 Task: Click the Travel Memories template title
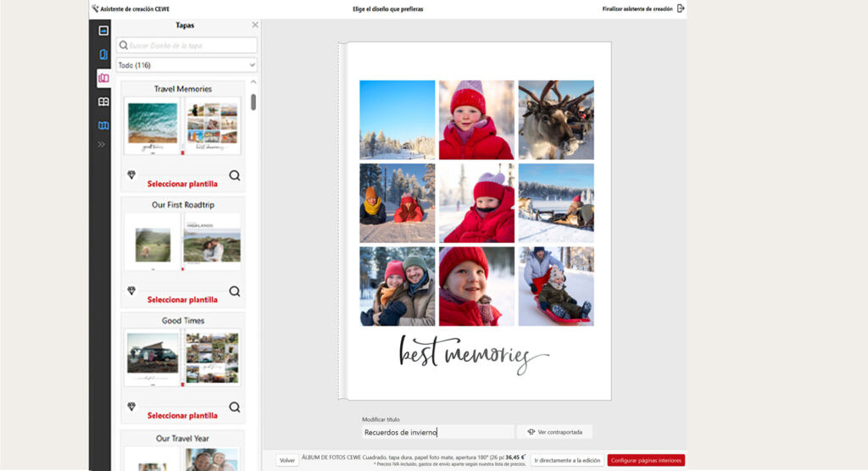183,89
